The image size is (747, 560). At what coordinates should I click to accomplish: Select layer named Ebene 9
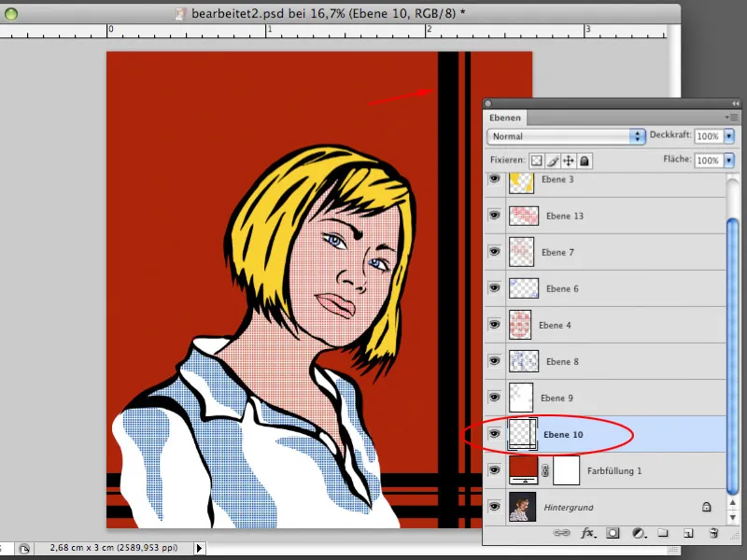(x=557, y=399)
